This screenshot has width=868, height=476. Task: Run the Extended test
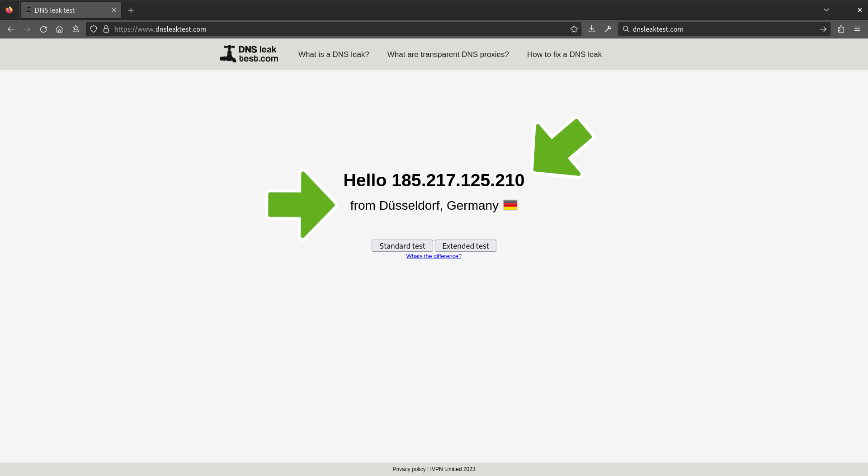point(465,246)
